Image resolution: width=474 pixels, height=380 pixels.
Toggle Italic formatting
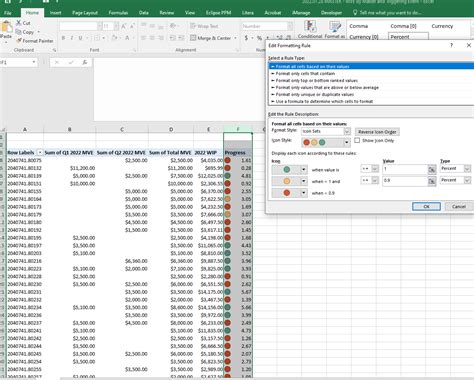72,38
